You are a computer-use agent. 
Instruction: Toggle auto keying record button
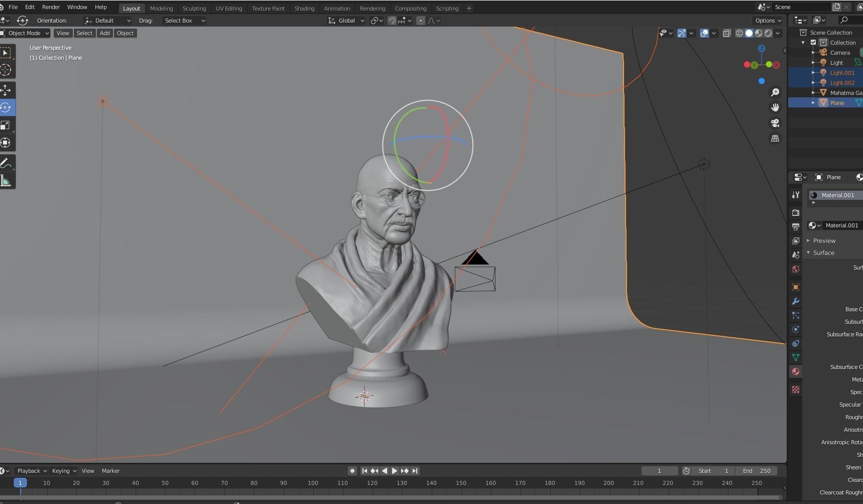(x=352, y=471)
